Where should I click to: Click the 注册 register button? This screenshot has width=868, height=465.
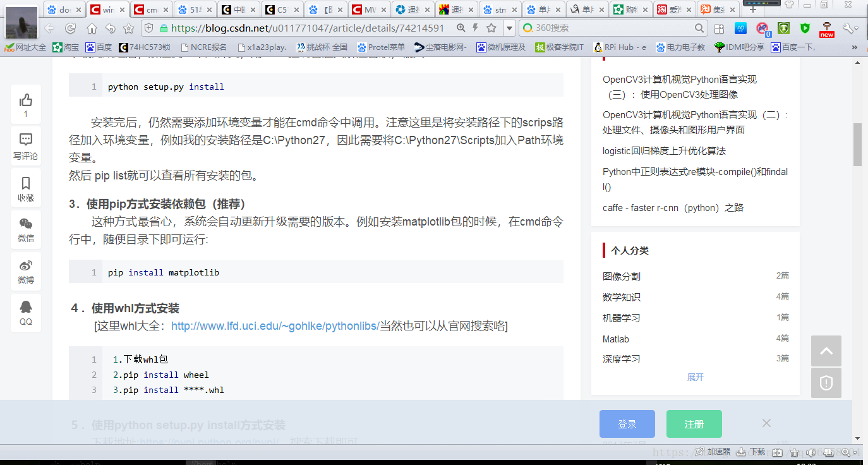pos(694,424)
